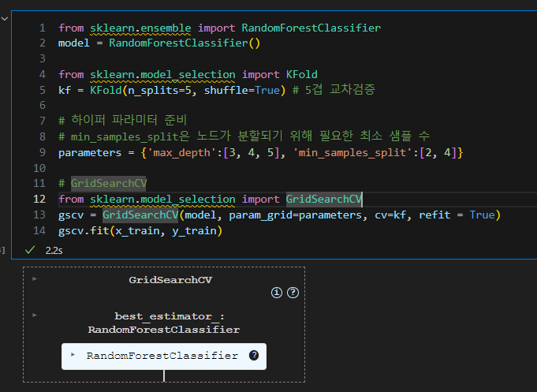Click "'min_samples_split'" string on line 9

353,152
